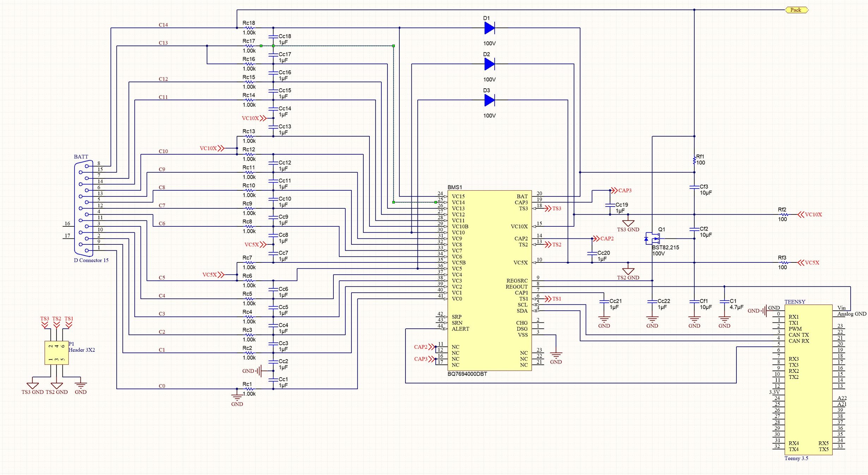The width and height of the screenshot is (868, 475).
Task: Select the BQ7694000DBT BMS1 chip body
Action: tap(489, 281)
